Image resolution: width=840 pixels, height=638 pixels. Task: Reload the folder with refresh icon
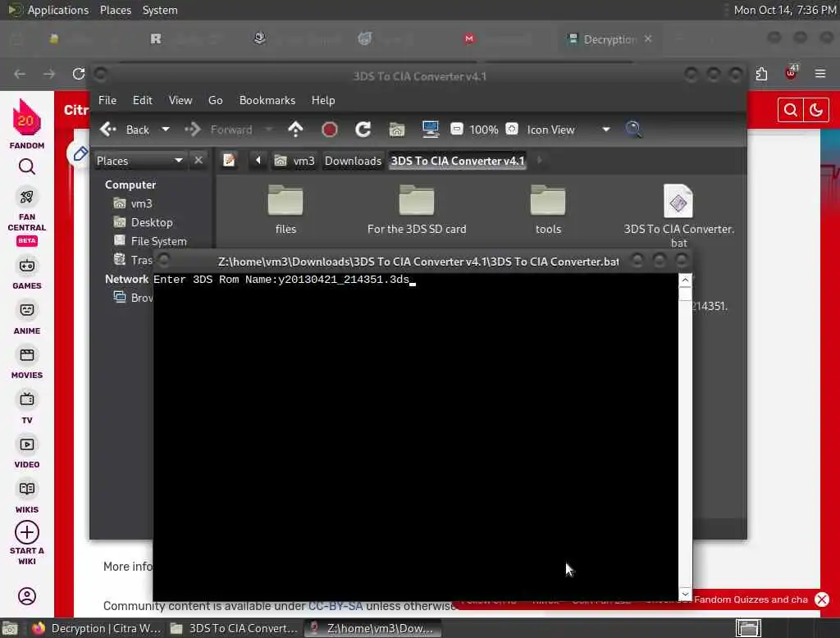[363, 130]
